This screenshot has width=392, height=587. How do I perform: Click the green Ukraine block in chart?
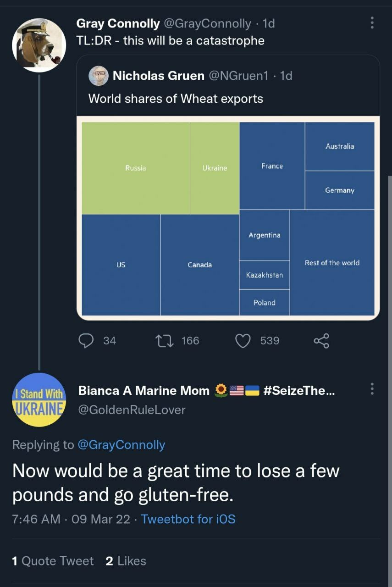pyautogui.click(x=215, y=168)
